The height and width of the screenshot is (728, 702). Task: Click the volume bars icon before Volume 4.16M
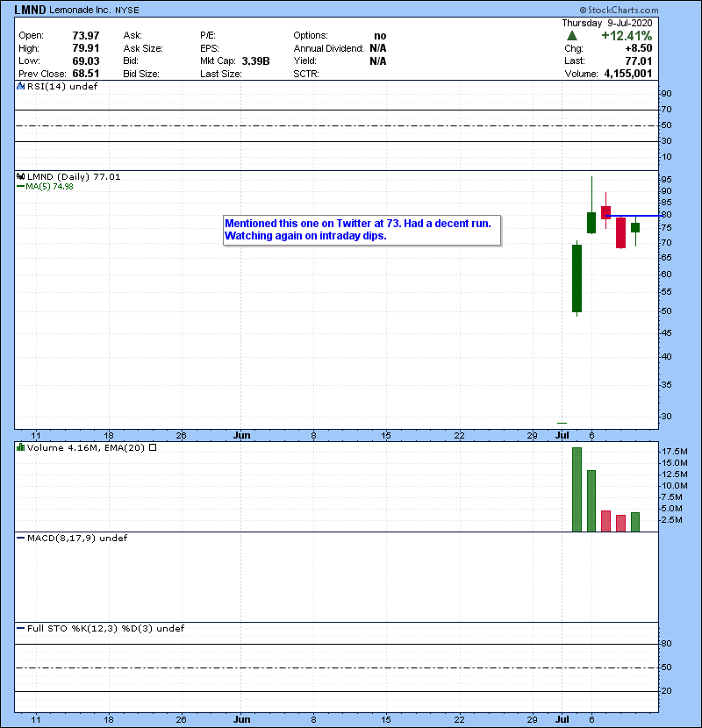(x=20, y=447)
